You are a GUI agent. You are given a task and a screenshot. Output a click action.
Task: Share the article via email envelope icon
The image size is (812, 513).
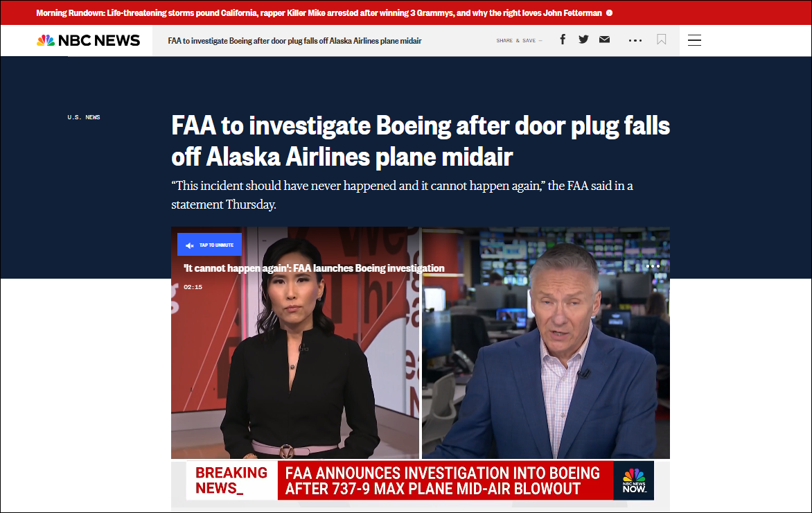(604, 40)
